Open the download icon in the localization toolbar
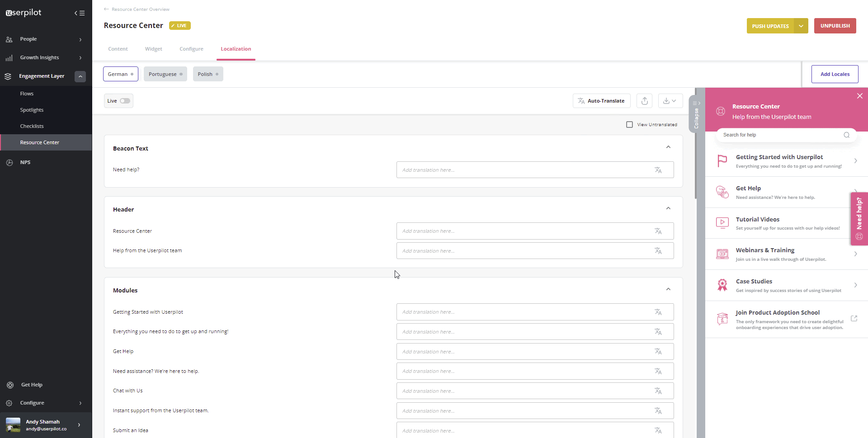The image size is (868, 438). [670, 100]
